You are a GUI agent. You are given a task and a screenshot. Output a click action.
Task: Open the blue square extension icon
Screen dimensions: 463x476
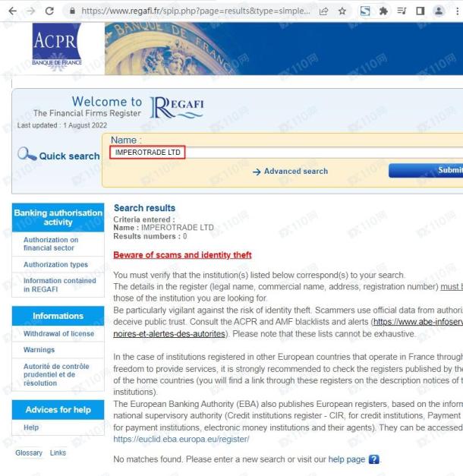(x=365, y=11)
